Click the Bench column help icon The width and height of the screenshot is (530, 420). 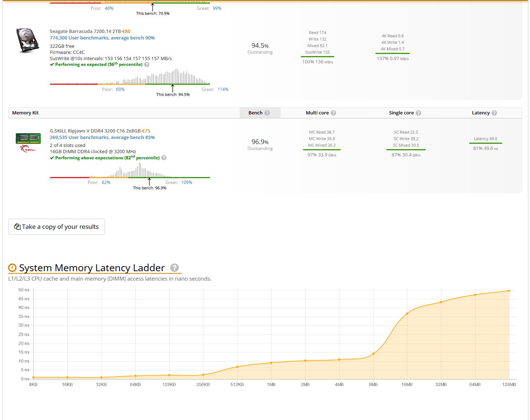[x=267, y=113]
